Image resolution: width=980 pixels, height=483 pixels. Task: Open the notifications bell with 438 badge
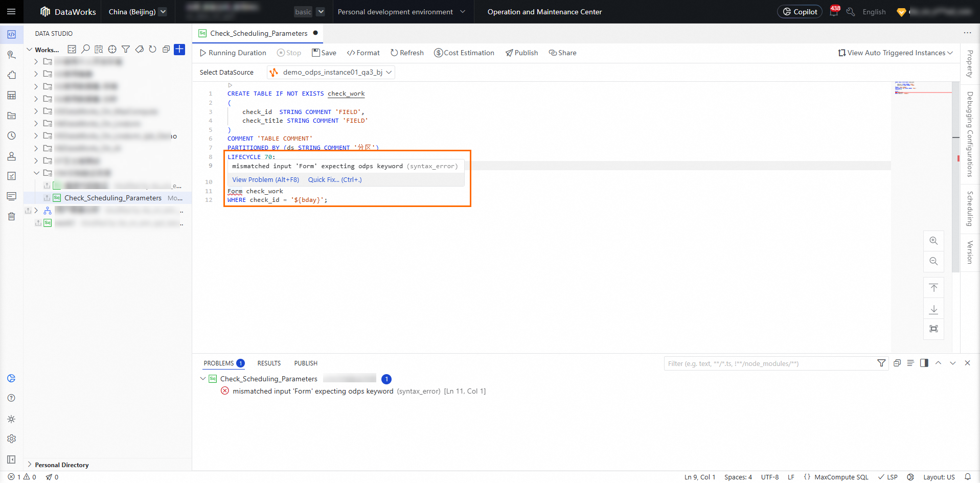pos(834,11)
